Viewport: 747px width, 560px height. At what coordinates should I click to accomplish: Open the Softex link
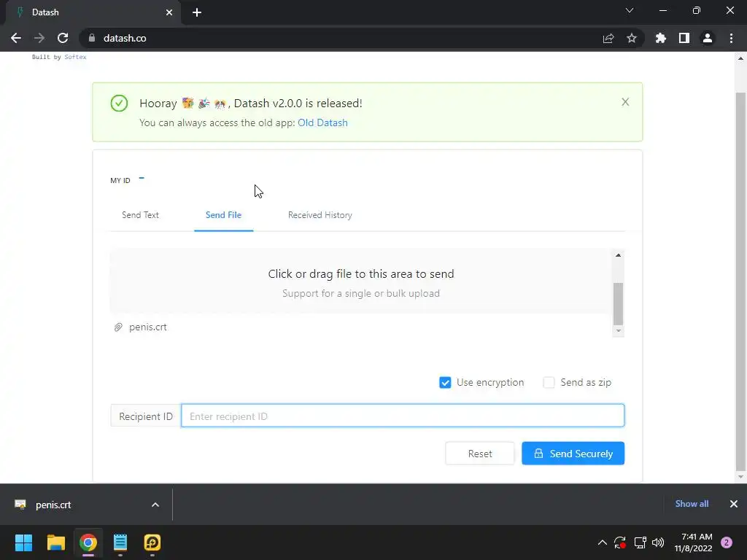coord(75,57)
